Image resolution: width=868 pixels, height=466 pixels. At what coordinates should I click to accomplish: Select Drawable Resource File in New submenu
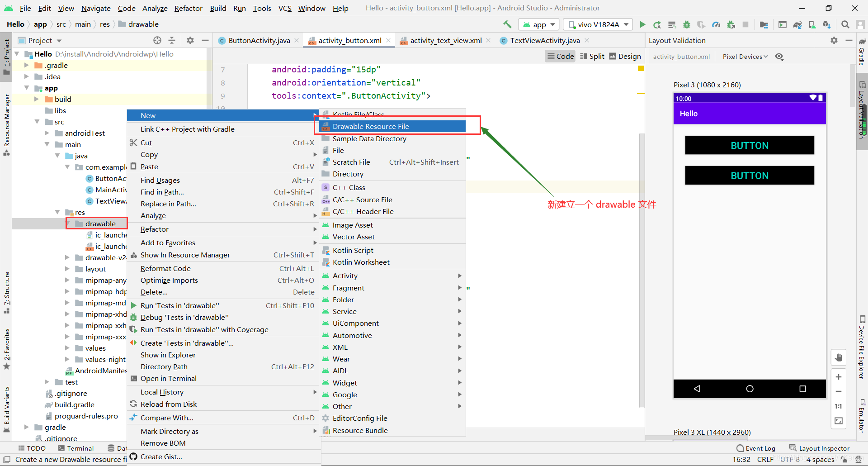pos(392,126)
